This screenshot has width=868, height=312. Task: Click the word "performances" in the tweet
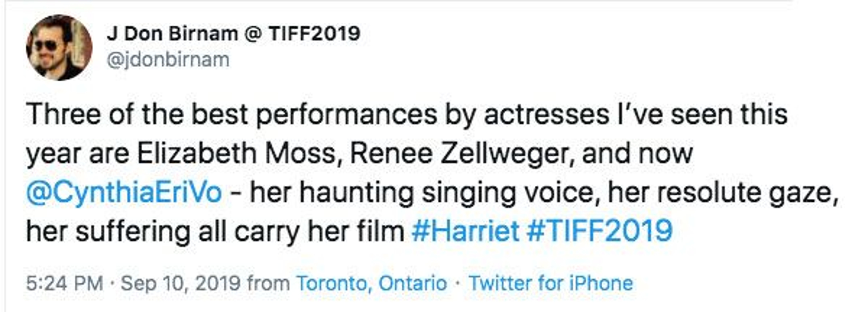tap(346, 114)
